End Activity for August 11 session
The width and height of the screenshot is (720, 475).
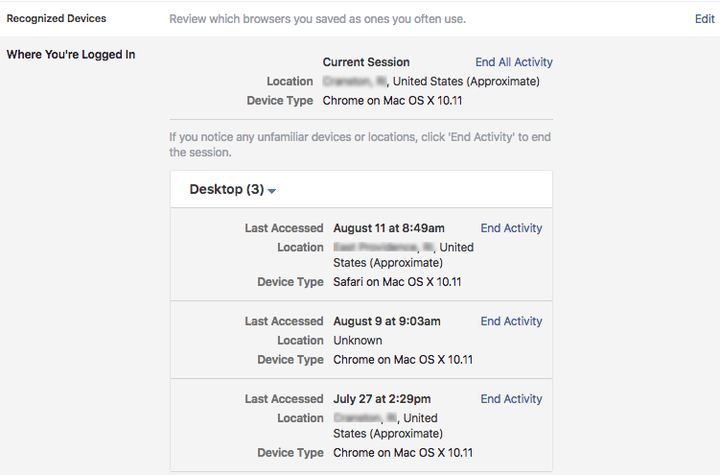(x=511, y=228)
